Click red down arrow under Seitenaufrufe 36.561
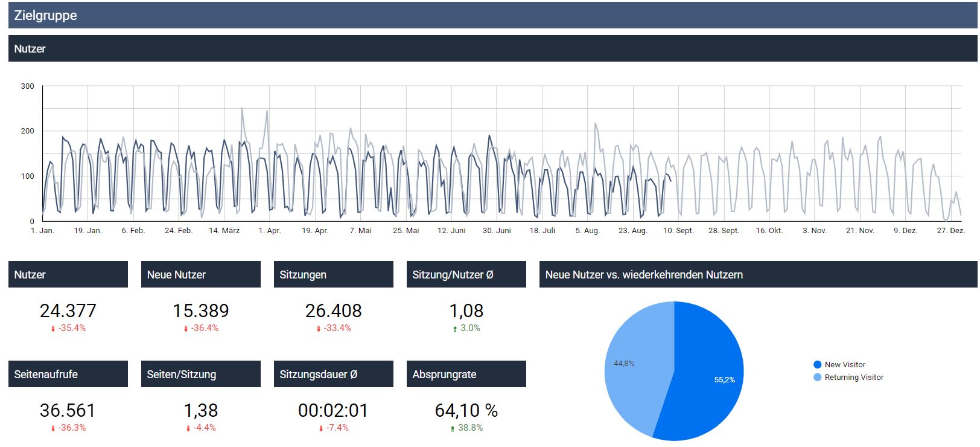The height and width of the screenshot is (447, 980). (53, 428)
